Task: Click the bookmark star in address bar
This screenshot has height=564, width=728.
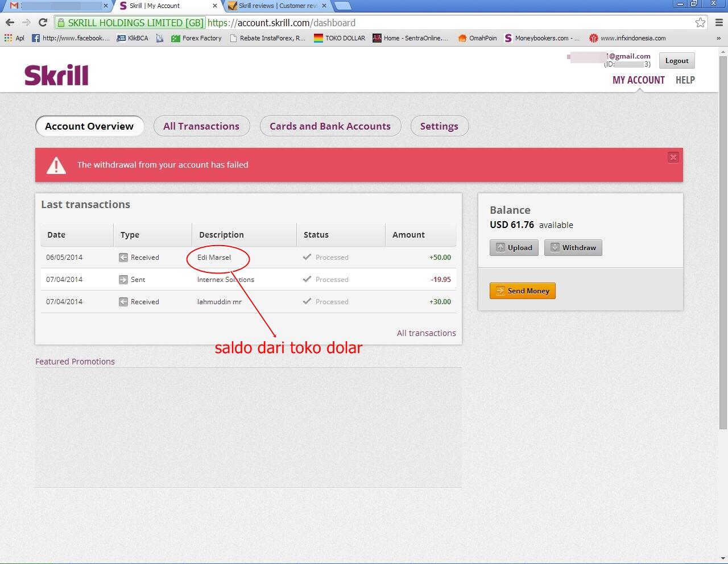Action: [x=700, y=23]
